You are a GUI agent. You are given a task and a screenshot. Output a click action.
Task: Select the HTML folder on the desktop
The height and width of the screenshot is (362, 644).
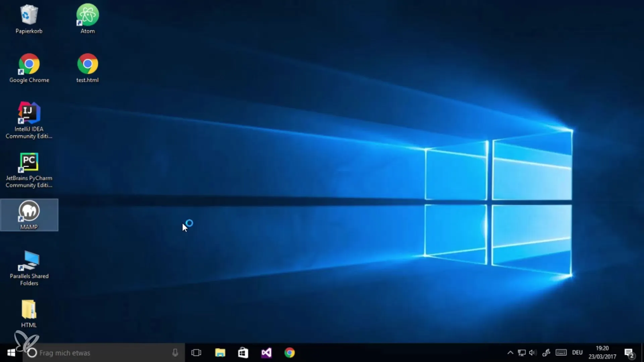tap(29, 314)
